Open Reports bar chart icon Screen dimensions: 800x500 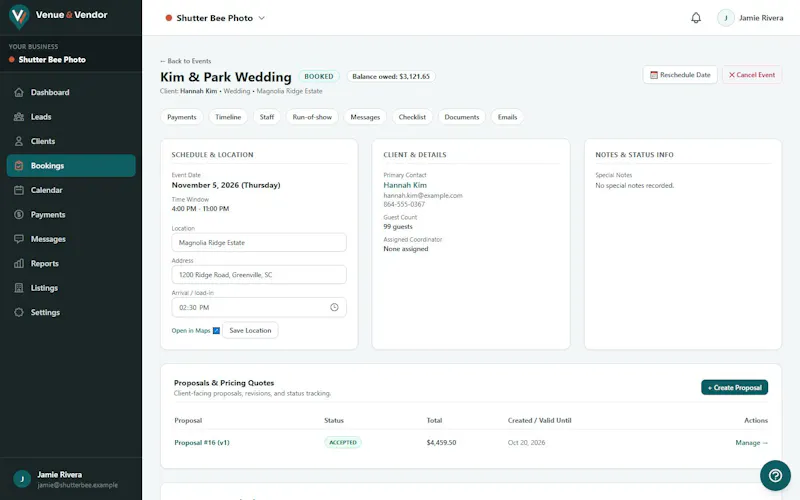(x=19, y=264)
